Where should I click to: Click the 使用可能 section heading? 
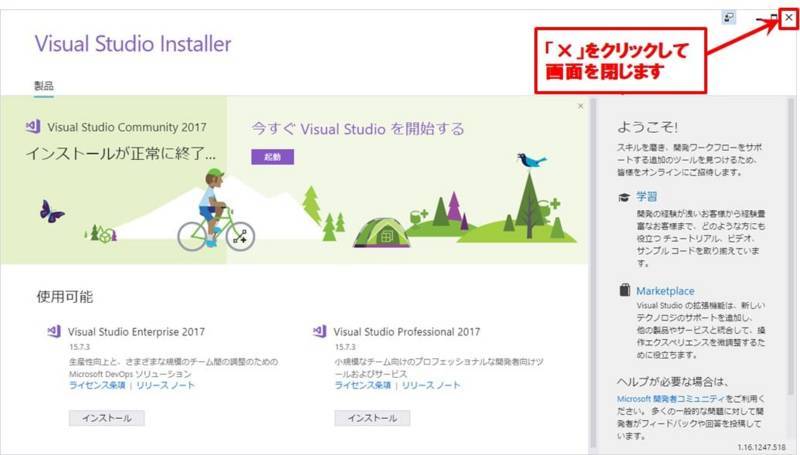(x=65, y=296)
